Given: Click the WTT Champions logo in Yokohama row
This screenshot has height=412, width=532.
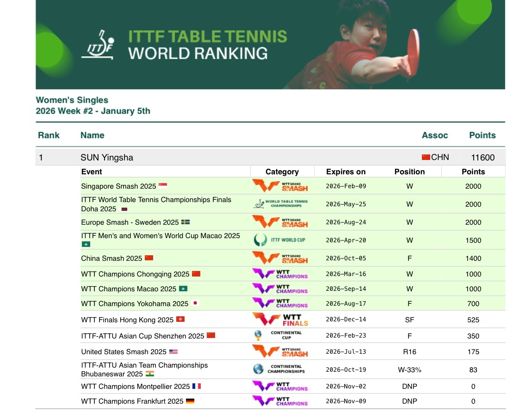Looking at the screenshot, I should coord(280,303).
